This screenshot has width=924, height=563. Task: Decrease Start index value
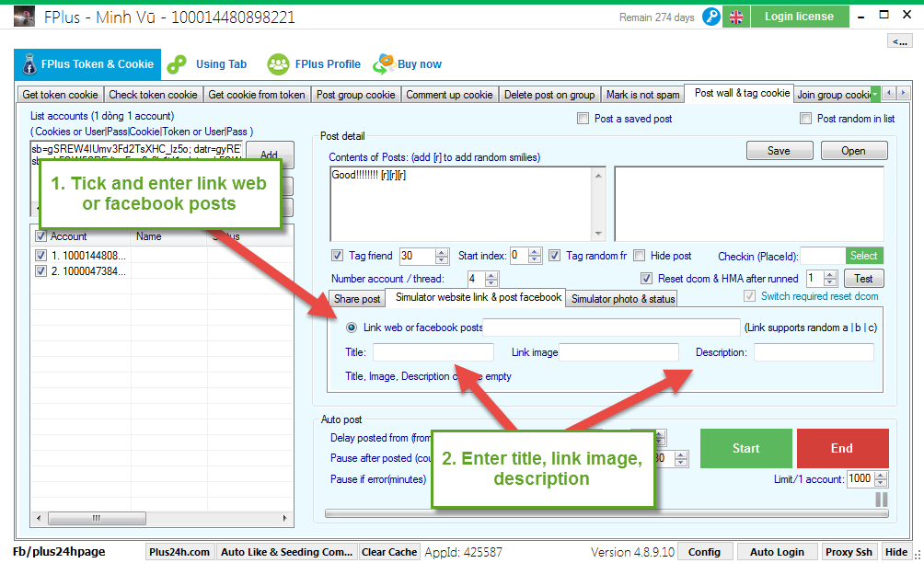535,259
